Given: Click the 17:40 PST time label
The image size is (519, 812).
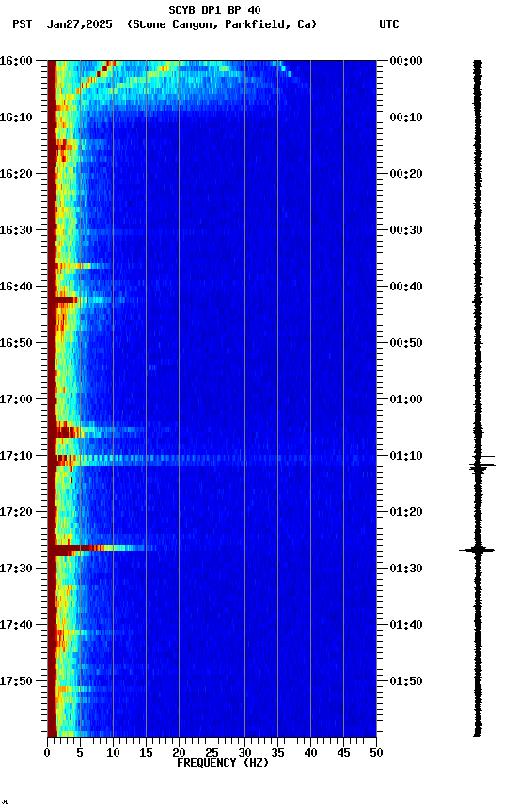Looking at the screenshot, I should (16, 625).
